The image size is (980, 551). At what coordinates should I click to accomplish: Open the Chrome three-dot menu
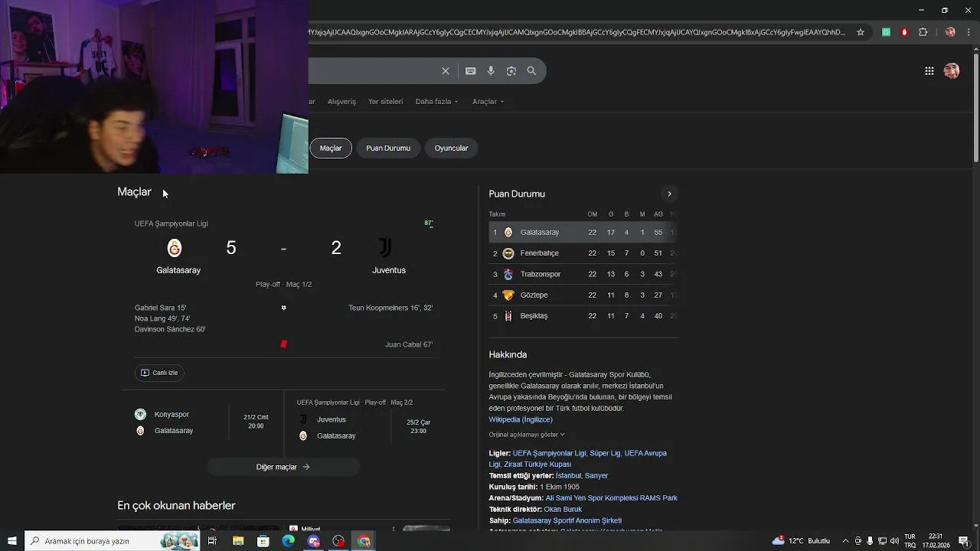click(x=968, y=32)
